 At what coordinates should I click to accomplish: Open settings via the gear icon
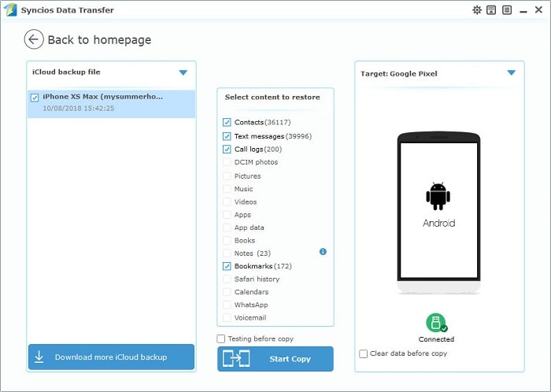pos(476,9)
